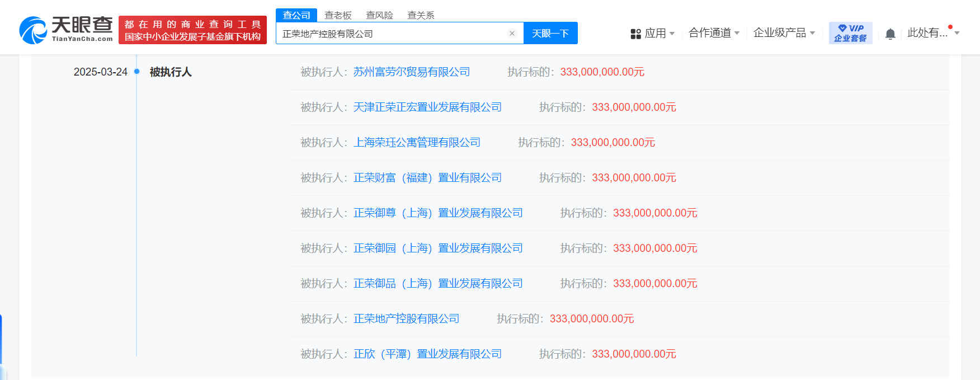Expand the 企业级产品 dropdown
The height and width of the screenshot is (380, 980).
(784, 33)
